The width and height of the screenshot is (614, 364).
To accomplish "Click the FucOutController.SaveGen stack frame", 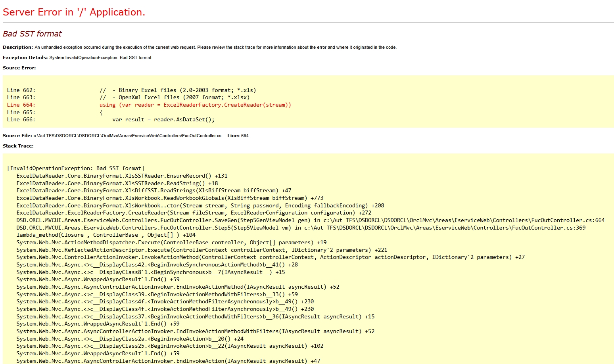I will (311, 220).
